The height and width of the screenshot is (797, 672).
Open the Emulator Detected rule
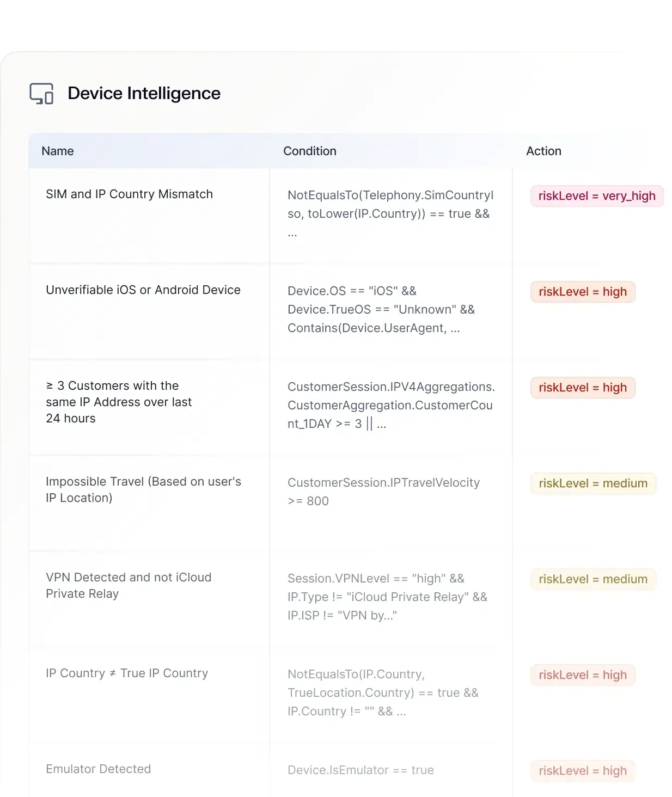[99, 769]
